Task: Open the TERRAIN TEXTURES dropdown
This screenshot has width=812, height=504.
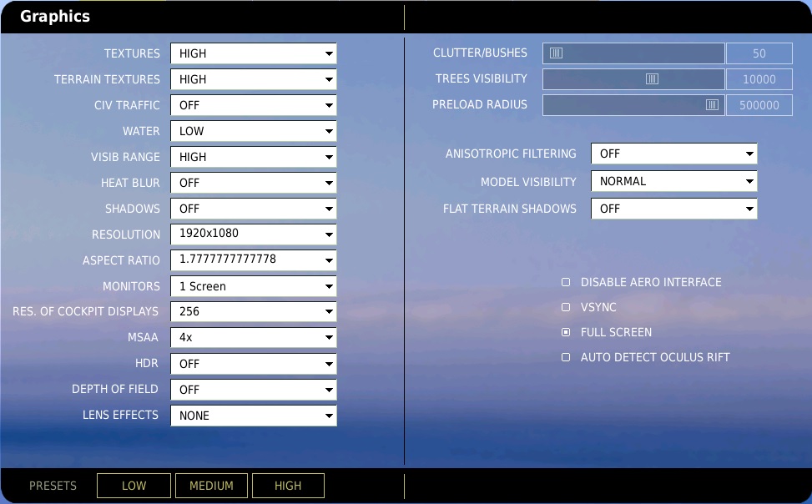Action: [x=253, y=79]
